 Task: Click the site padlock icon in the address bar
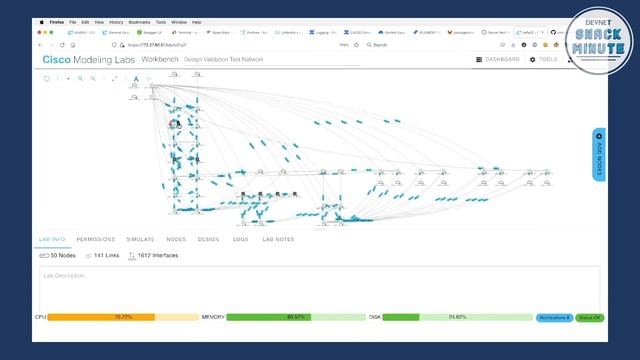pos(122,45)
